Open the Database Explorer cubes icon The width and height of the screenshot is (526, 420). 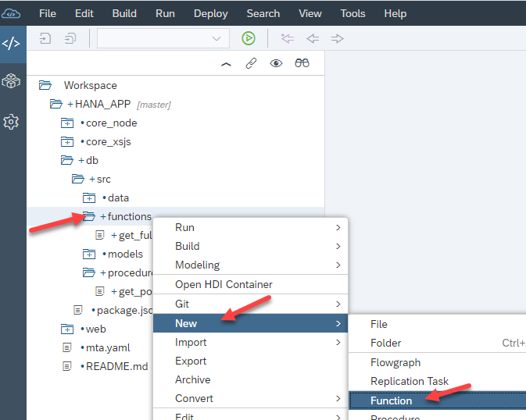pos(11,81)
